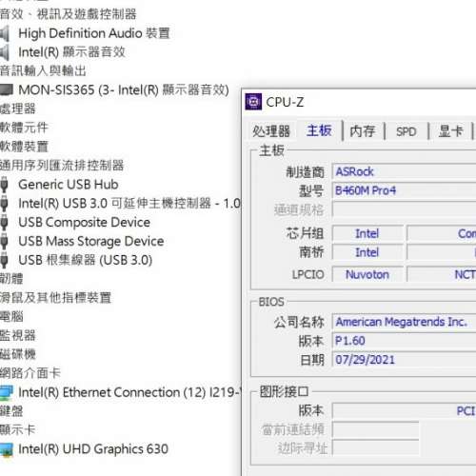Click the PCI graphics interface version field
This screenshot has height=476, width=476.
[x=404, y=411]
